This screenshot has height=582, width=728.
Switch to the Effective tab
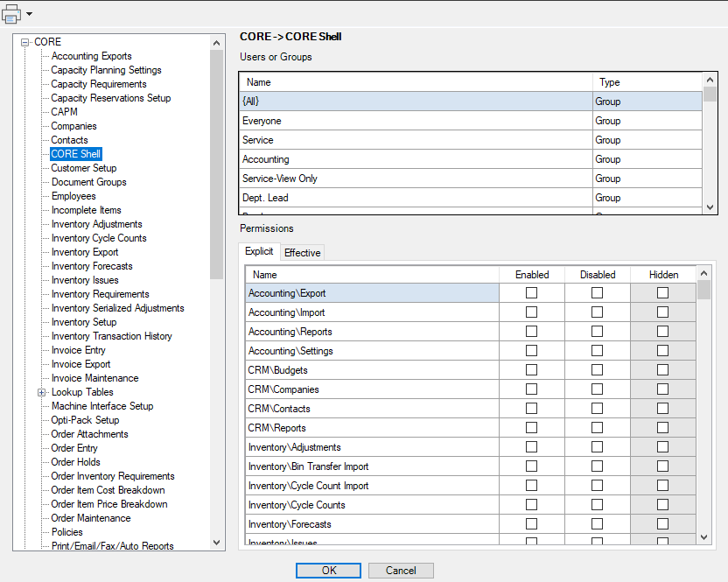pos(302,253)
